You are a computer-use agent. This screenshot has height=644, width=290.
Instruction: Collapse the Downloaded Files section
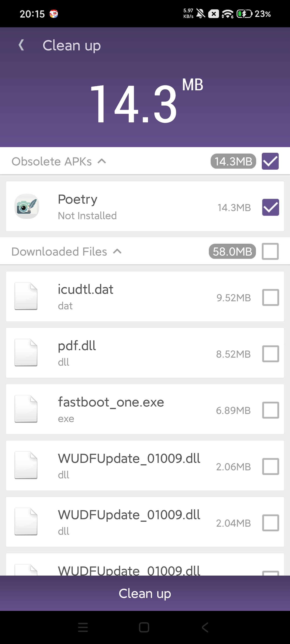click(x=117, y=251)
